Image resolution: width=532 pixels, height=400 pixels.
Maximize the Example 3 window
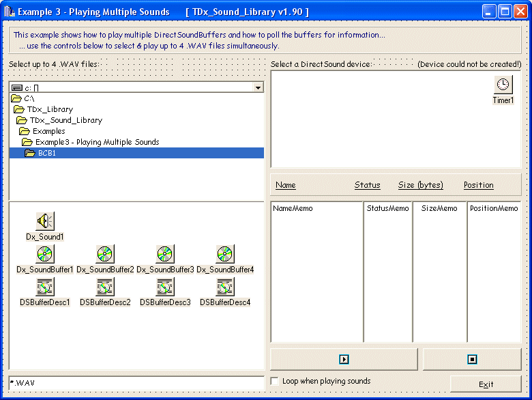point(505,12)
